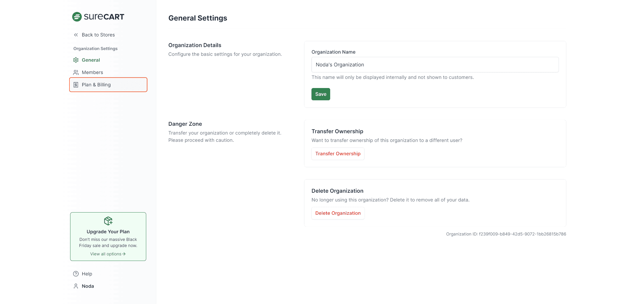
Task: Click the Noda user profile icon
Action: [x=76, y=286]
